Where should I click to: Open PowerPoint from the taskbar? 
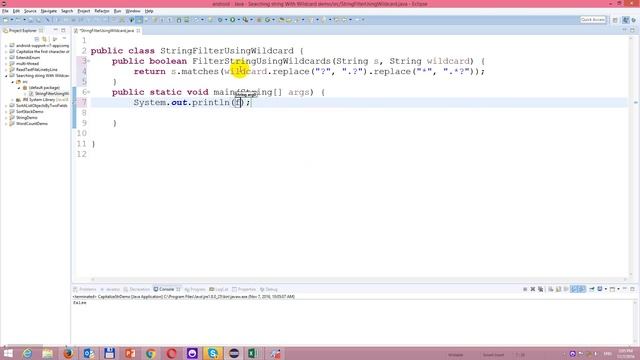[130, 353]
